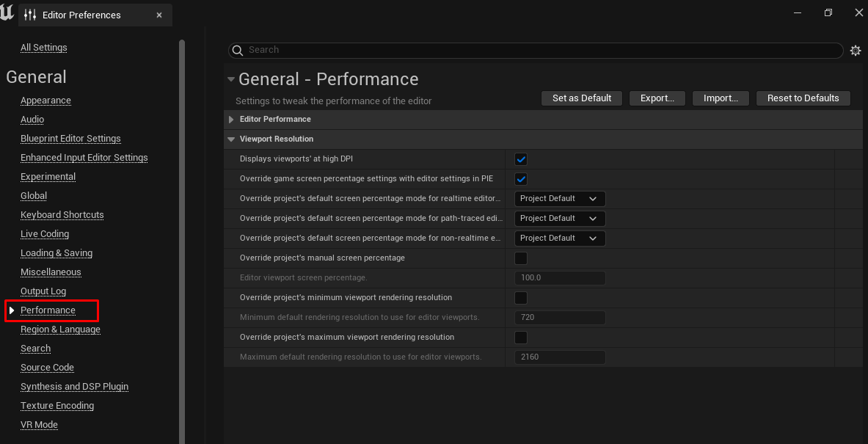This screenshot has width=868, height=444.
Task: Click the 'Displays viewports' at high DPI' label
Action: coord(296,159)
